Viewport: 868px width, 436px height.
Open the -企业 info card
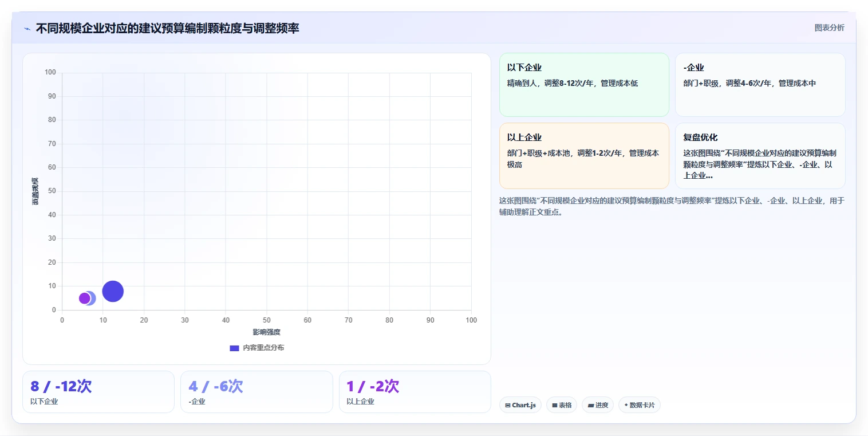pyautogui.click(x=760, y=85)
